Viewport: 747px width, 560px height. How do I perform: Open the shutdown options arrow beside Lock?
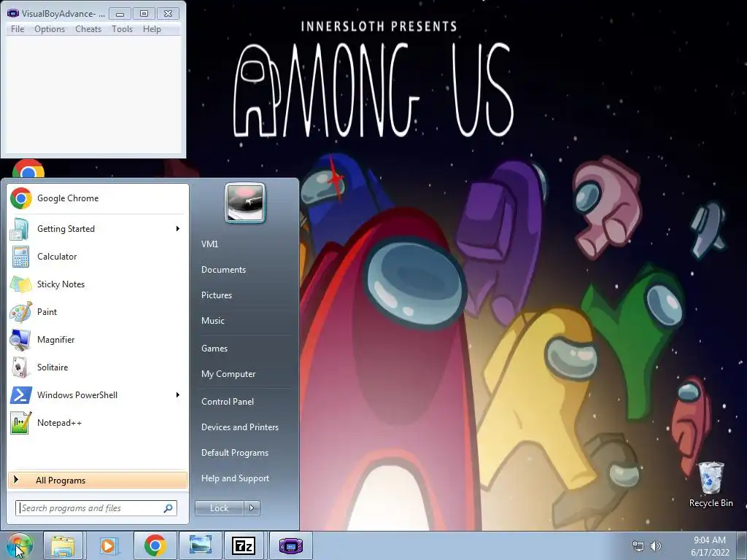252,508
